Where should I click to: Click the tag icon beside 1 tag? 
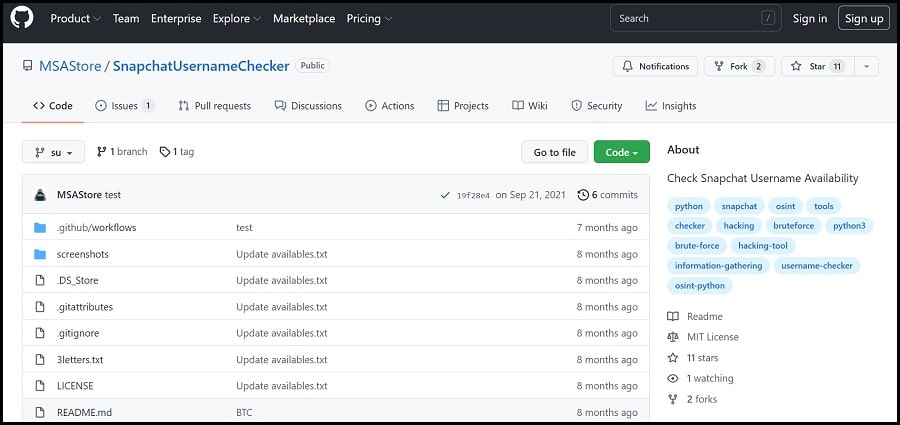coord(165,152)
